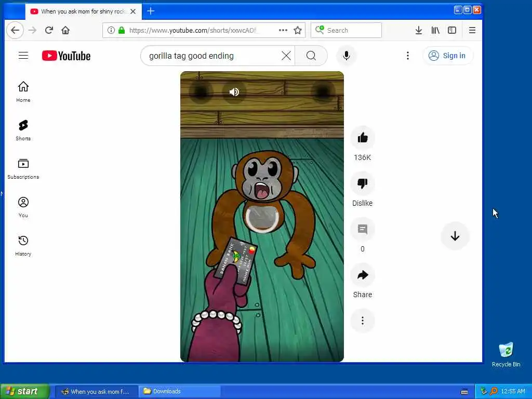Clear the YouTube search query with X
Image resolution: width=532 pixels, height=399 pixels.
click(286, 56)
